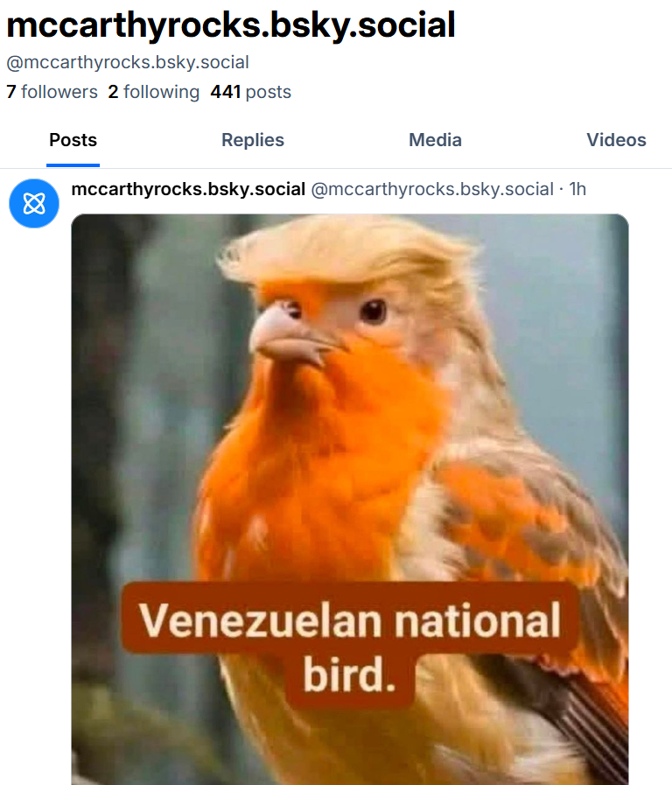Open the 7 followers list
The image size is (672, 785).
click(52, 92)
